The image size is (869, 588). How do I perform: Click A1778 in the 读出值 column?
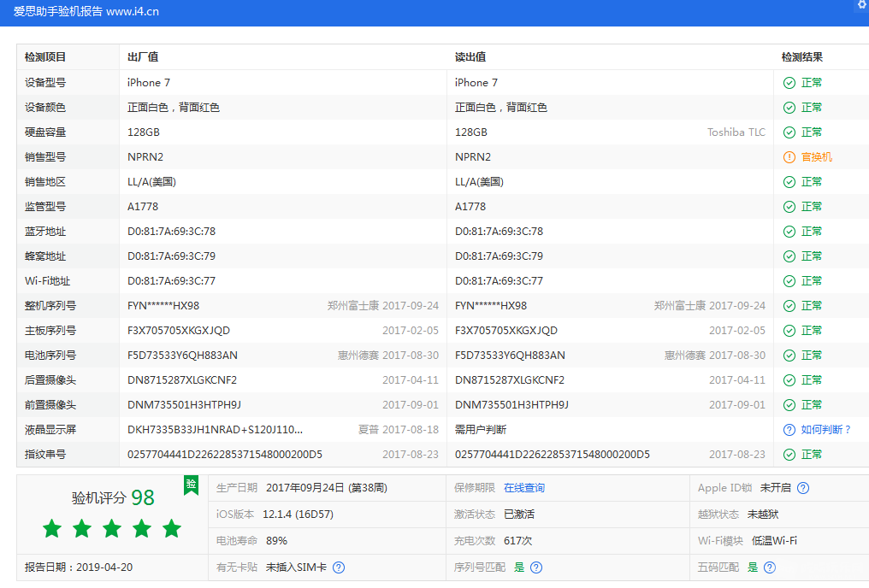tap(470, 207)
